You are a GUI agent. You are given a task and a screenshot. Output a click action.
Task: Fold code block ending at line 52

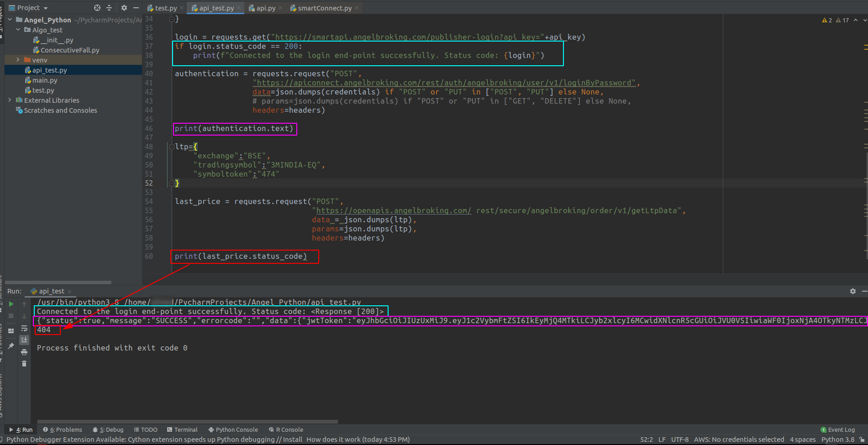point(171,183)
